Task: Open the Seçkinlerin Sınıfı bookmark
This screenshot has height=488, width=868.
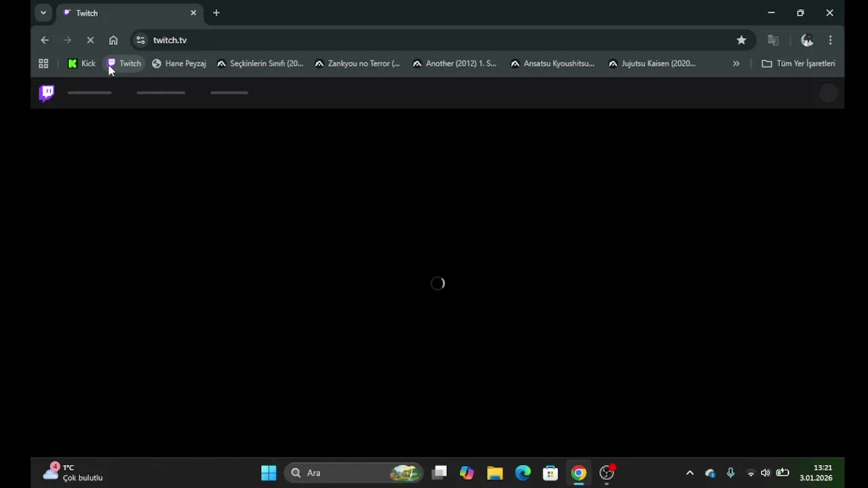Action: [260, 64]
